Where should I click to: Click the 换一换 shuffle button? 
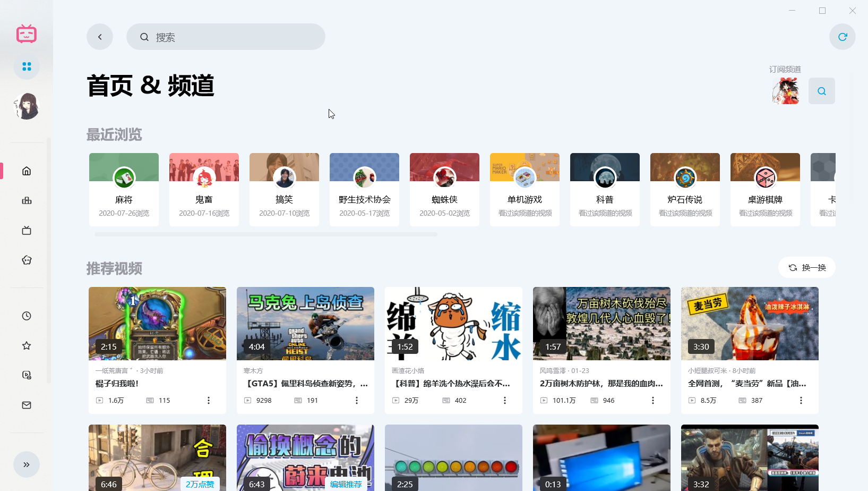tap(807, 267)
